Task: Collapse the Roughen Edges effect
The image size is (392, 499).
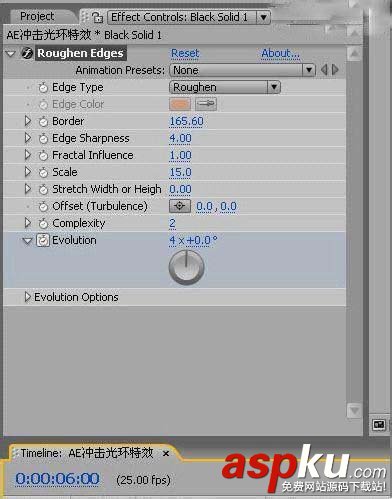Action: pos(11,54)
